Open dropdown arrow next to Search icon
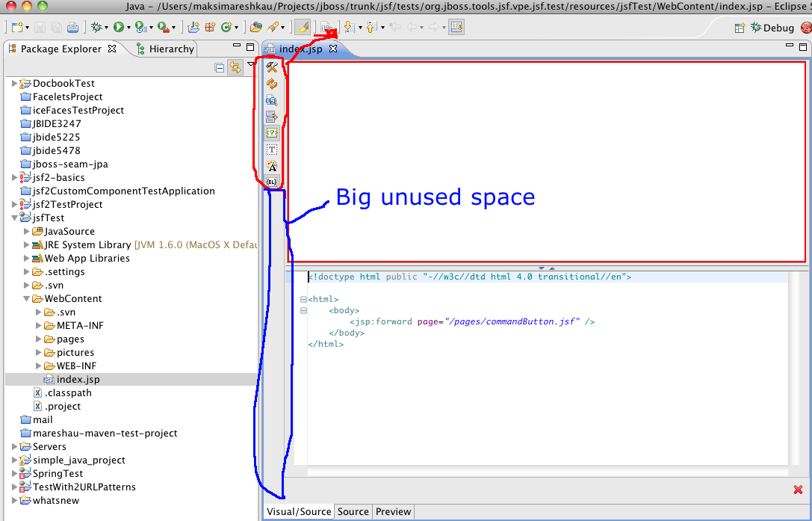Viewport: 812px width, 521px height. (x=283, y=28)
